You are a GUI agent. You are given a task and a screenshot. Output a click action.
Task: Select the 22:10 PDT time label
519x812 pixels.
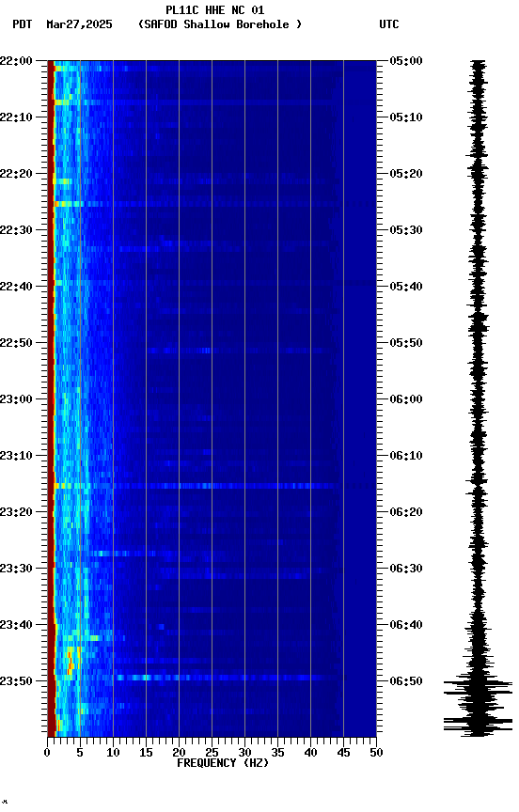17,117
